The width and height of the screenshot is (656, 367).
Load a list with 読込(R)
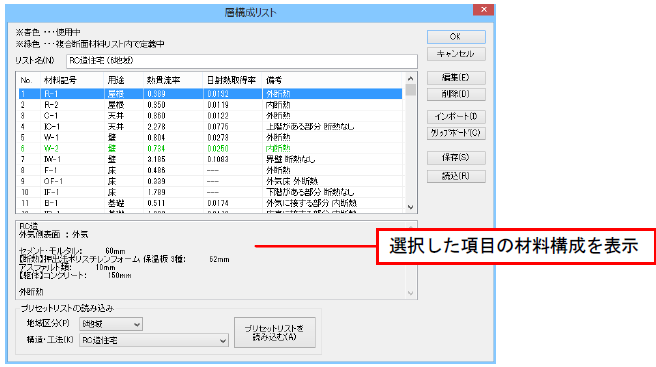pyautogui.click(x=456, y=176)
